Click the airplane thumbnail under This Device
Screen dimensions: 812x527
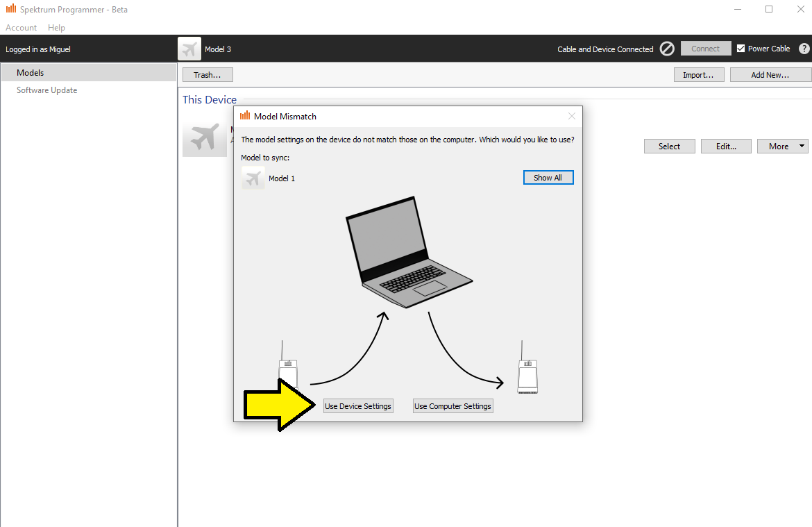click(204, 139)
